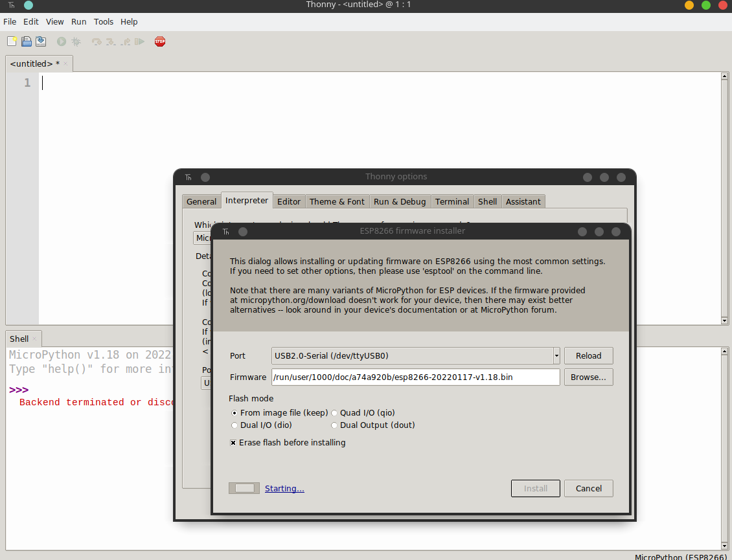
Task: Click the editor scrollbar up arrow
Action: 724,76
